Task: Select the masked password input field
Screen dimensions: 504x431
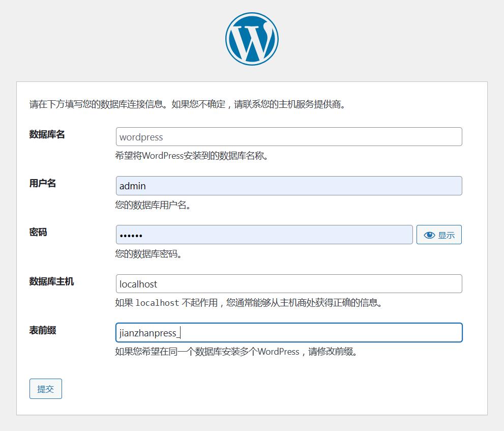Action: (264, 235)
